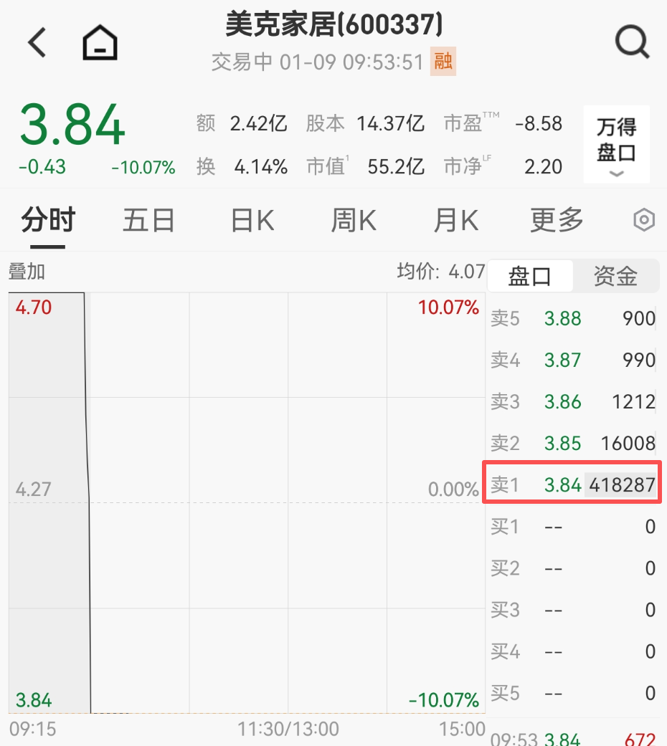
Task: Tap the 融 margin trading badge
Action: coord(442,62)
